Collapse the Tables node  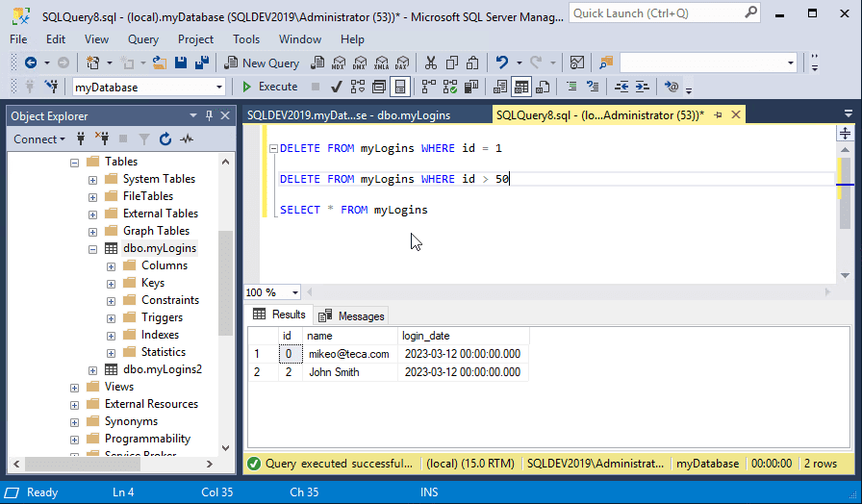(x=75, y=163)
